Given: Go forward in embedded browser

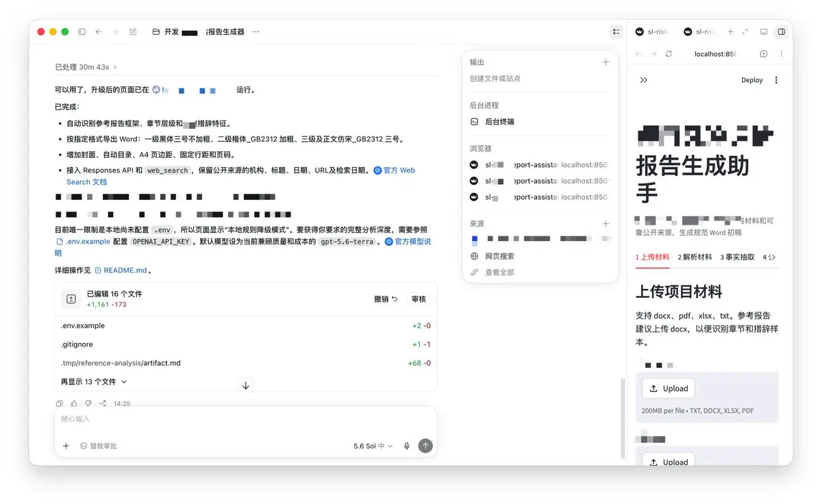Looking at the screenshot, I should point(653,53).
